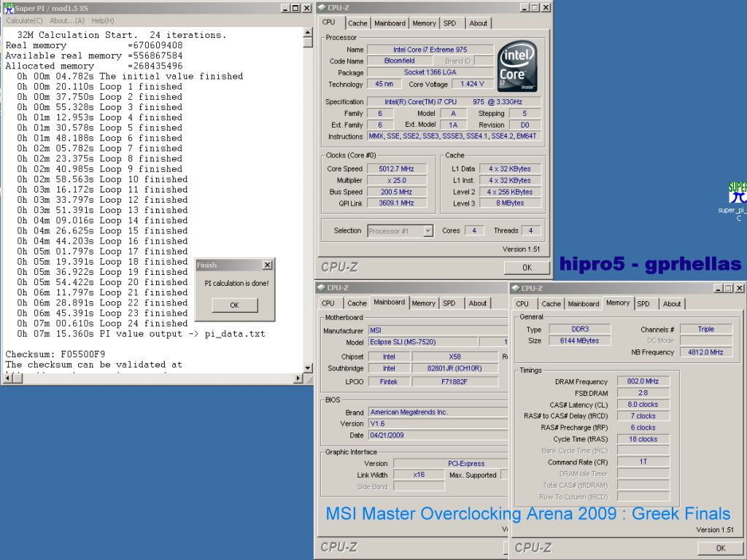Screen dimensions: 747x560
Task: Open the About...(A) menu in Super PI
Action: [x=67, y=20]
